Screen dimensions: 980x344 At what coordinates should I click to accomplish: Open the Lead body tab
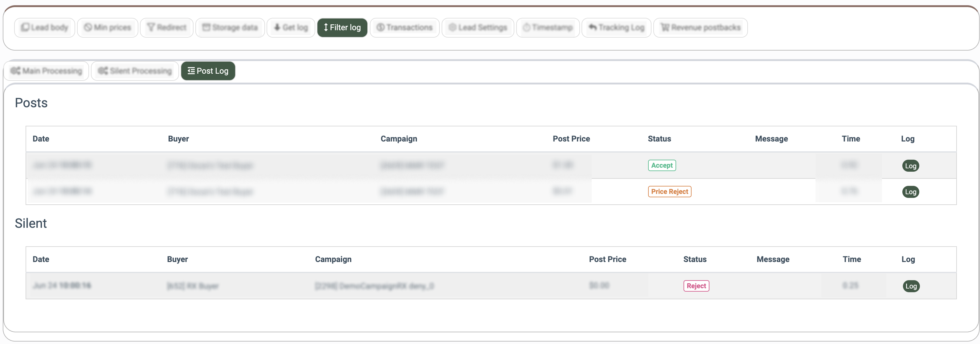[44, 27]
